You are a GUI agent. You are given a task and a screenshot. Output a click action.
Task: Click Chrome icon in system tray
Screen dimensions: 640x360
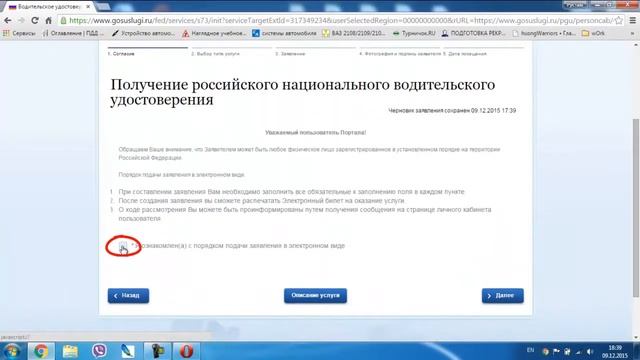pos(545,351)
